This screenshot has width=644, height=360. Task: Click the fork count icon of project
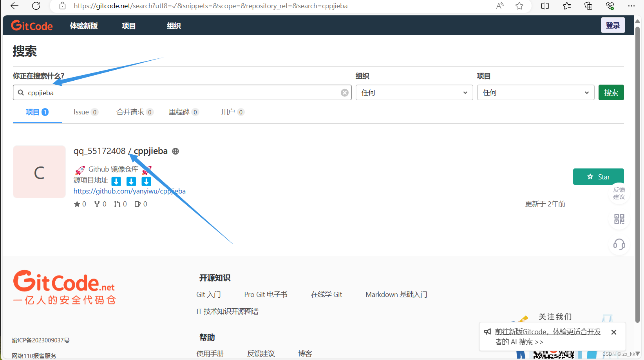(97, 204)
